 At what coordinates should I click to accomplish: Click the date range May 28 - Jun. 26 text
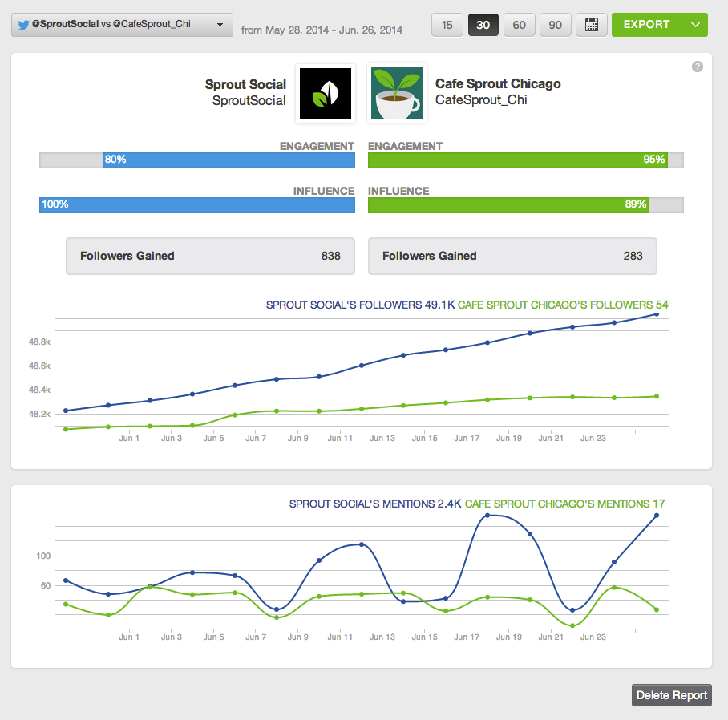pos(322,30)
